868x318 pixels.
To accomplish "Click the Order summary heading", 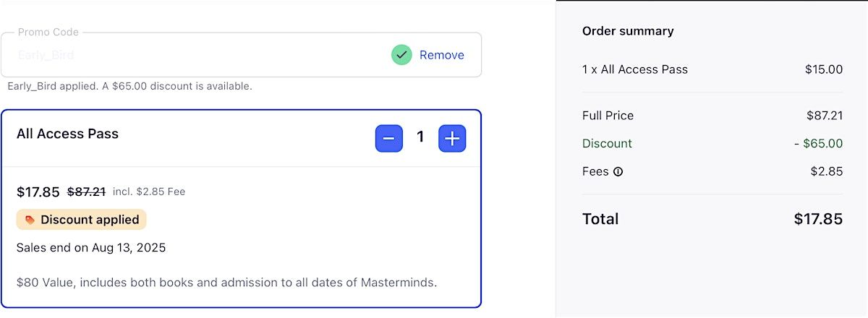I will [x=628, y=31].
